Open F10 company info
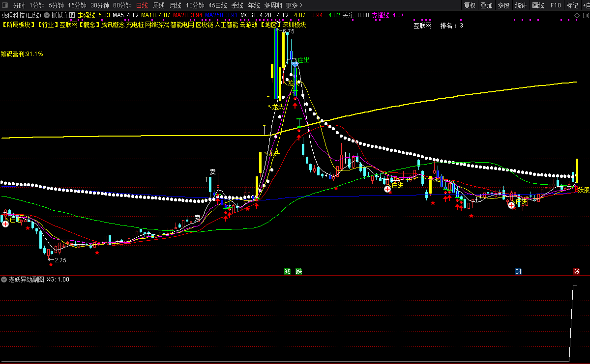 pyautogui.click(x=555, y=5)
